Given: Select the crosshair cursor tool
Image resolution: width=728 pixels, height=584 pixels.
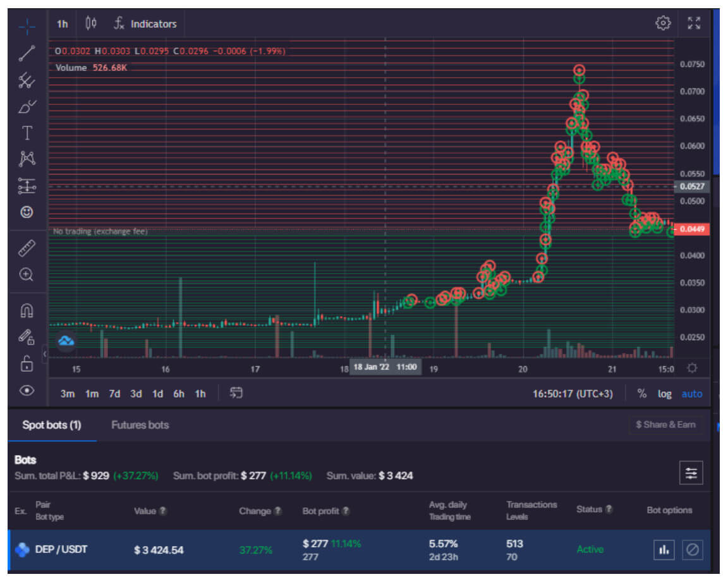Looking at the screenshot, I should tap(27, 27).
